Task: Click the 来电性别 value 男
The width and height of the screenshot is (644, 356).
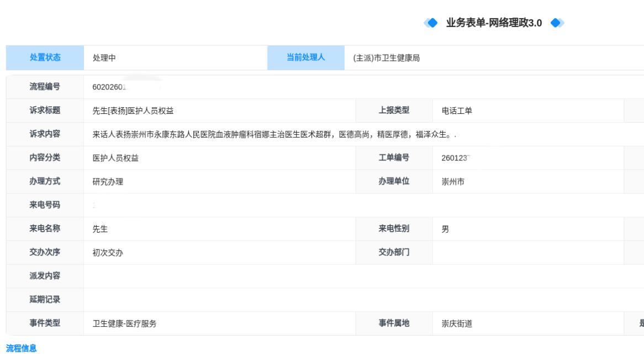Action: coord(445,229)
